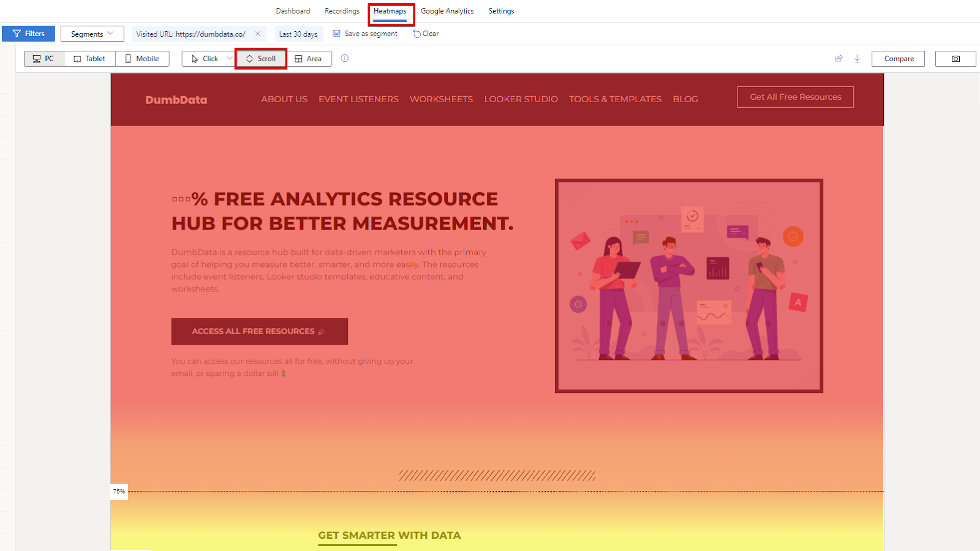Click the share heatmap icon
This screenshot has width=980, height=551.
pyautogui.click(x=839, y=59)
